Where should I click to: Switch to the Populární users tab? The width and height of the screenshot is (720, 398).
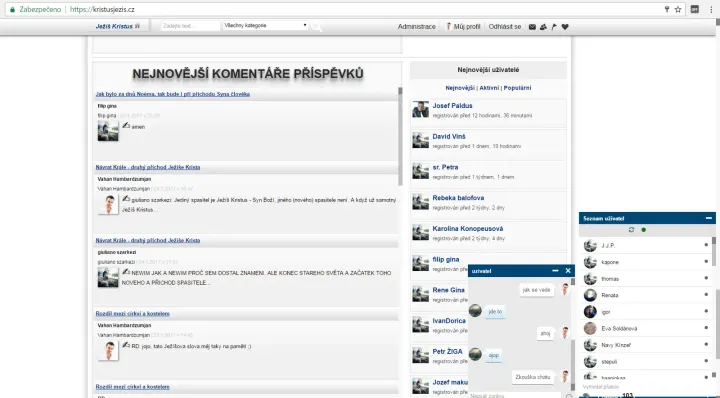click(517, 88)
